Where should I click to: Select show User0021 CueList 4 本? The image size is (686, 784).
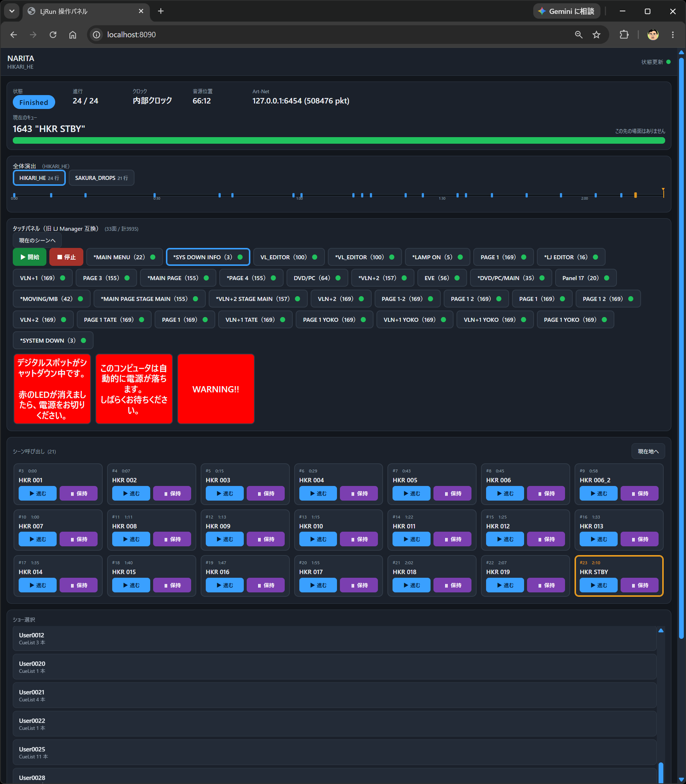(334, 695)
